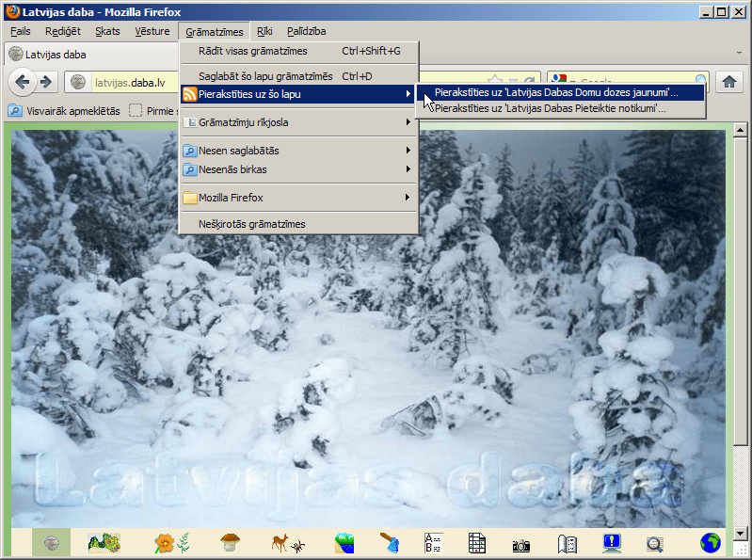Open the camera photo icon
Screen dimensions: 752x560
click(x=520, y=545)
